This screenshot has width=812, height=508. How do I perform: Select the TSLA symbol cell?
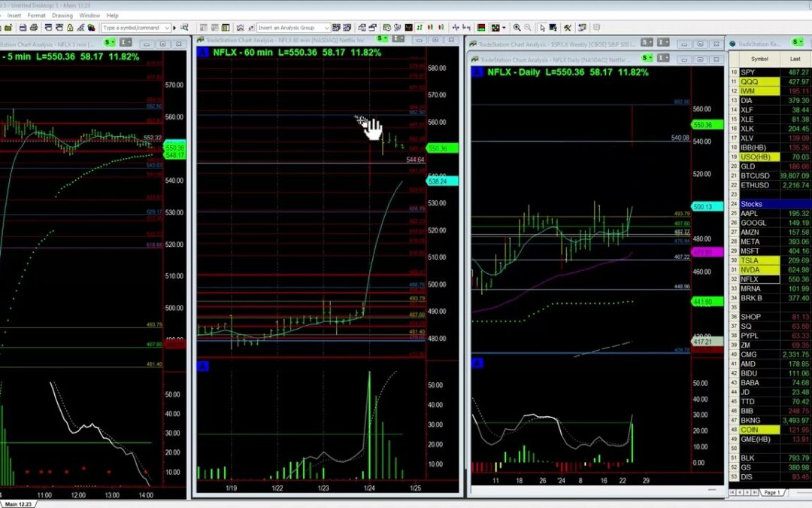pyautogui.click(x=759, y=260)
